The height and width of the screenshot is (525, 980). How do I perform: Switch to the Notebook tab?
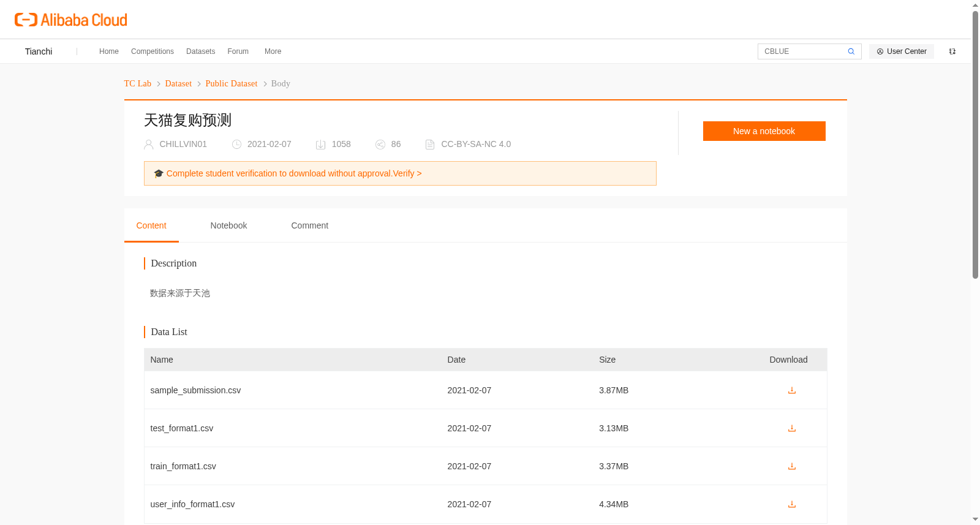click(229, 225)
